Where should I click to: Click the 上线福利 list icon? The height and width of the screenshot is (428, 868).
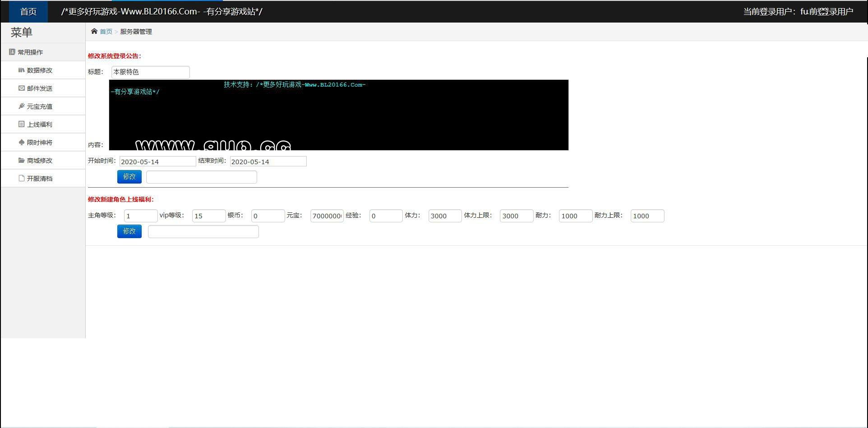[21, 124]
